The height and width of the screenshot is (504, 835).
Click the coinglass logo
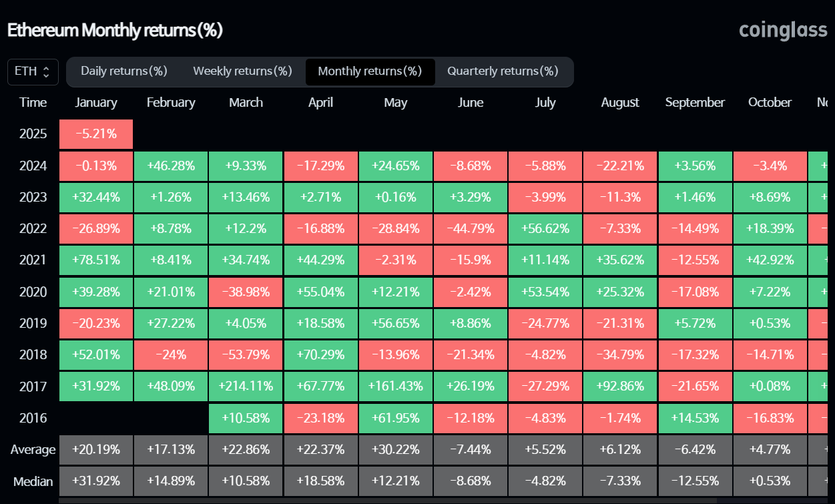coord(783,31)
